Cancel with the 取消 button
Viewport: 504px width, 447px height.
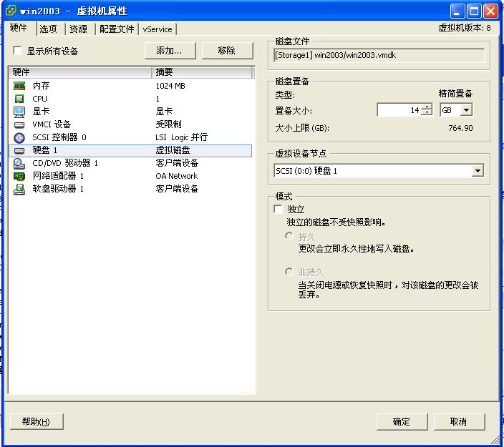(x=459, y=421)
